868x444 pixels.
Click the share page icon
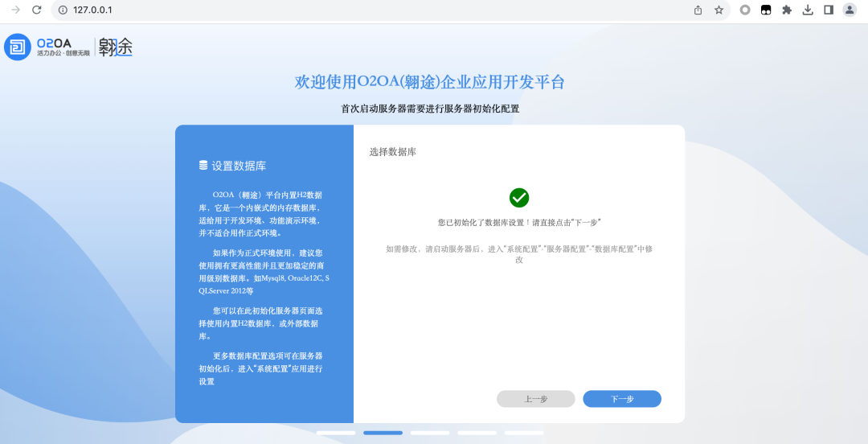point(698,10)
